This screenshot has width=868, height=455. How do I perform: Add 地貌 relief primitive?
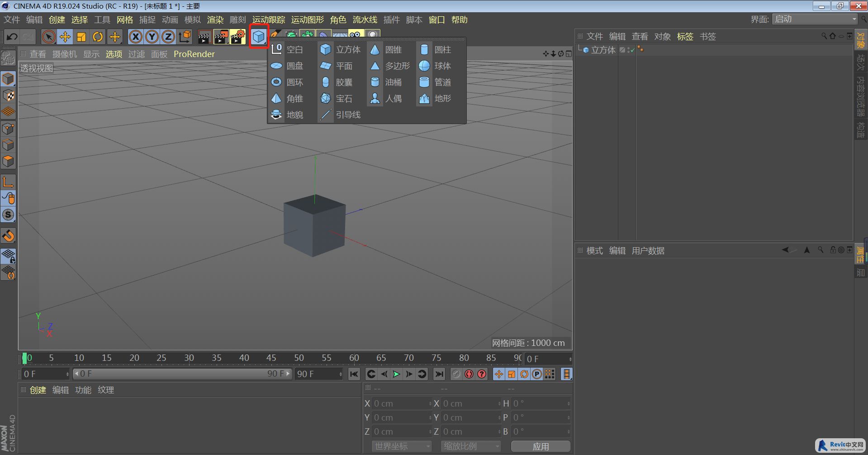click(x=287, y=115)
